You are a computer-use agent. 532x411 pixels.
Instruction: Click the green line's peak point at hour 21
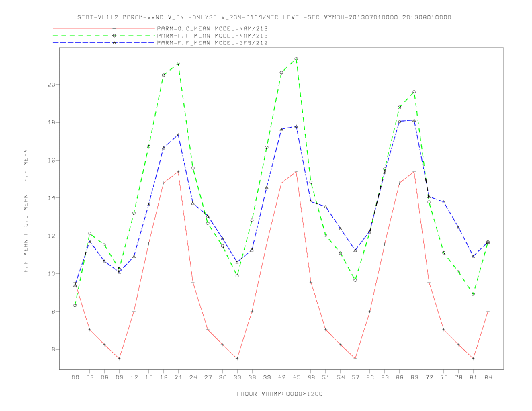pyautogui.click(x=178, y=64)
